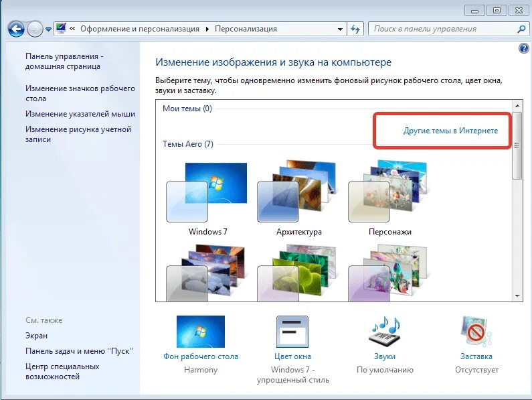This screenshot has height=400, width=532.
Task: Click the Темы Aero (7) heading
Action: click(187, 144)
